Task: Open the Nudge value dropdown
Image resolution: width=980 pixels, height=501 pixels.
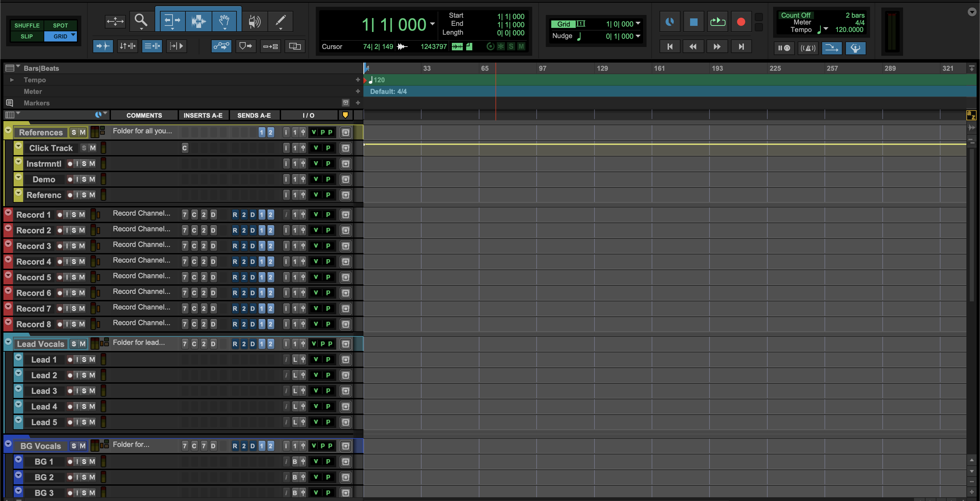Action: click(638, 36)
